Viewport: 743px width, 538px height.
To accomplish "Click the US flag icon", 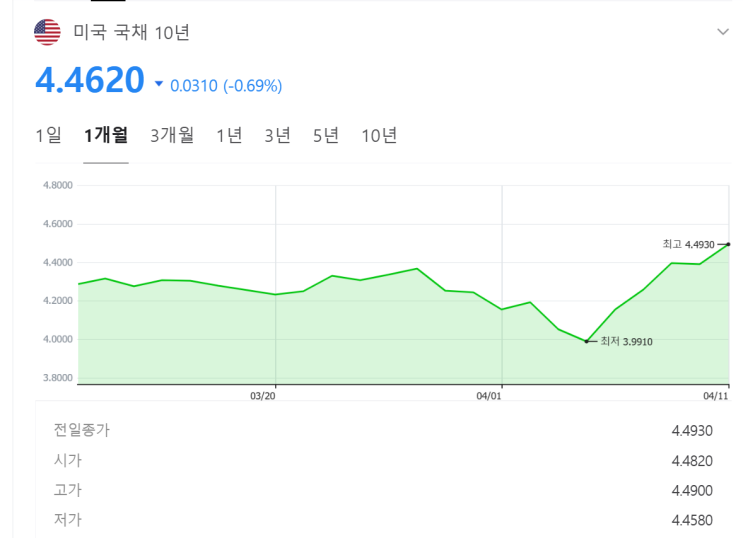I will (x=47, y=32).
